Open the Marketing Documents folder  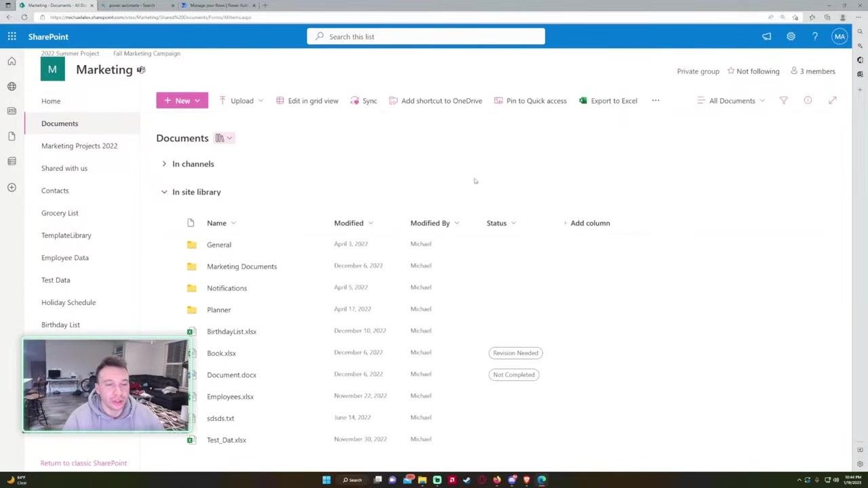point(242,266)
